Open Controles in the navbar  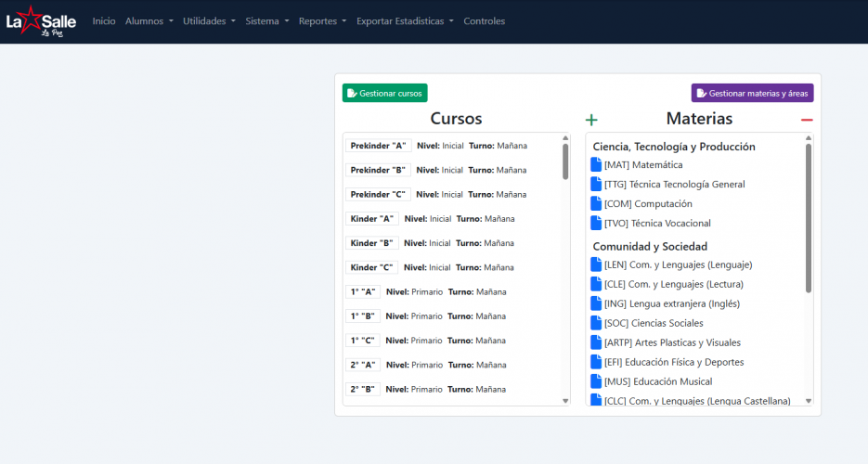[x=485, y=21]
